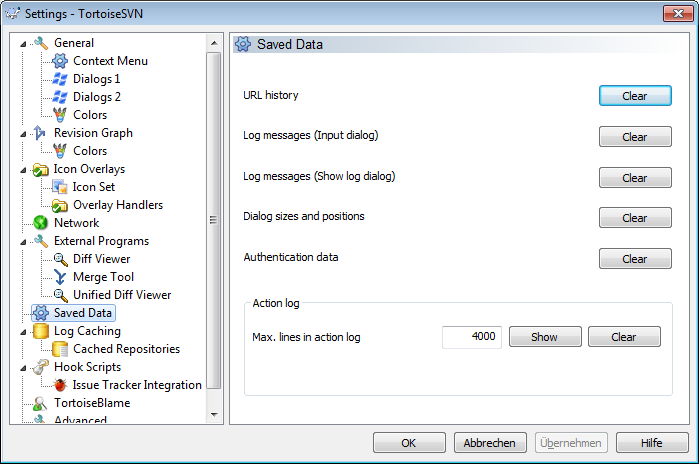Show the action log
The width and height of the screenshot is (699, 464).
545,337
